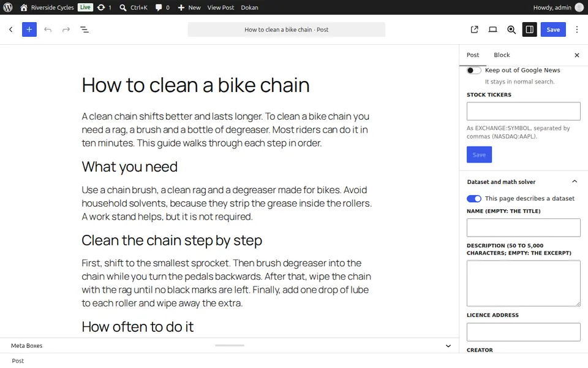Screen dimensions: 588x368
Task: Open the editor options three-dot menu
Action: coord(577,29)
